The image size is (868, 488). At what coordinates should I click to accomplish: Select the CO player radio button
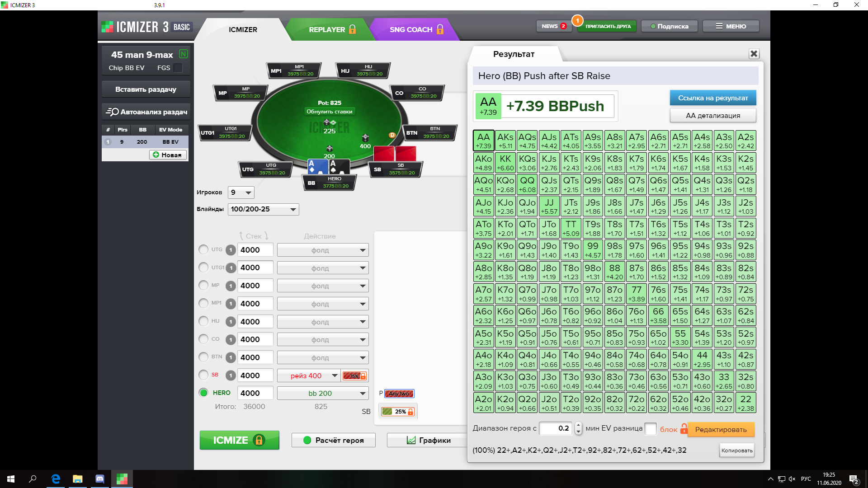203,339
